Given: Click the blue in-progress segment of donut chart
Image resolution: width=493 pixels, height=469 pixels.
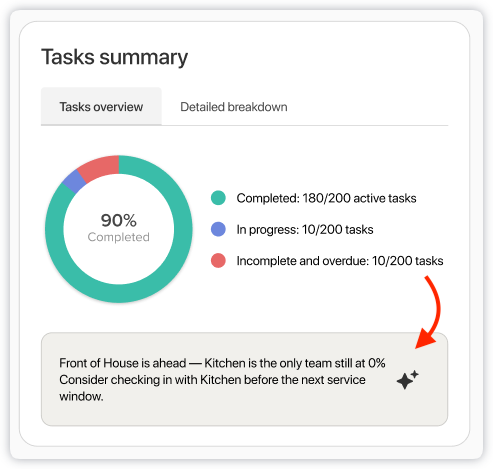Looking at the screenshot, I should [75, 181].
